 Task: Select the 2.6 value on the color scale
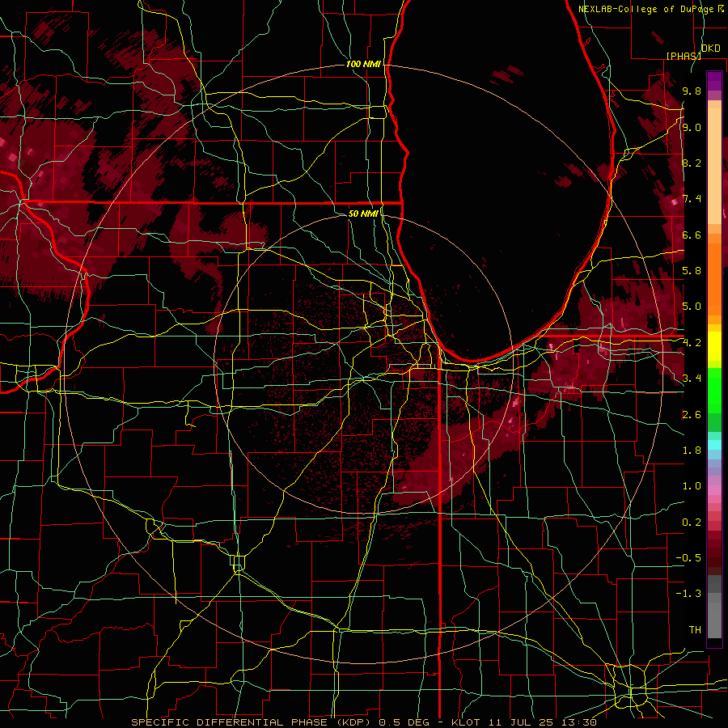[x=692, y=415]
